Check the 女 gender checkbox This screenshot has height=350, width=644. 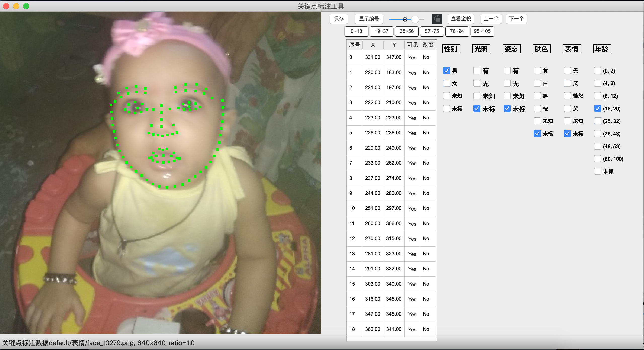coord(446,83)
